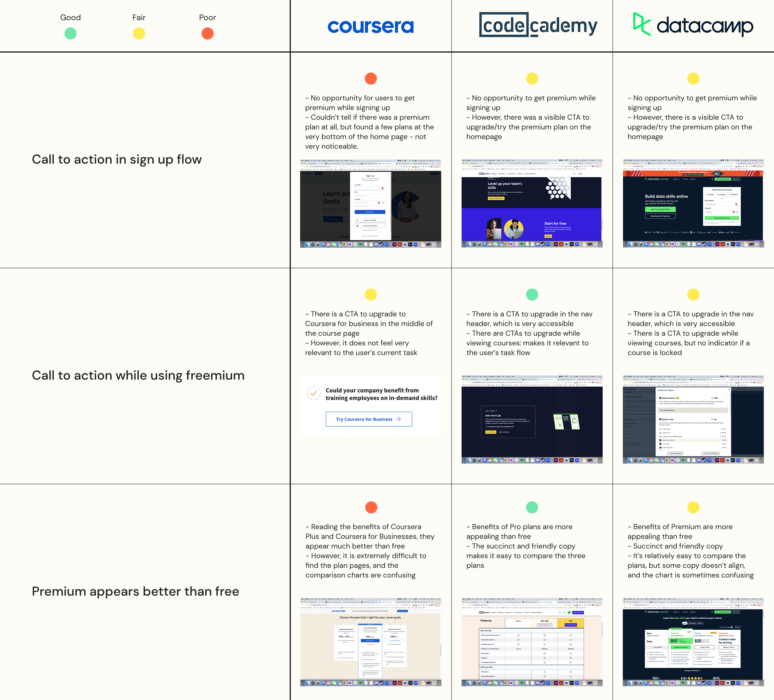Screen dimensions: 774x700
Task: Select the yellow Fair legend dot
Action: (x=139, y=33)
